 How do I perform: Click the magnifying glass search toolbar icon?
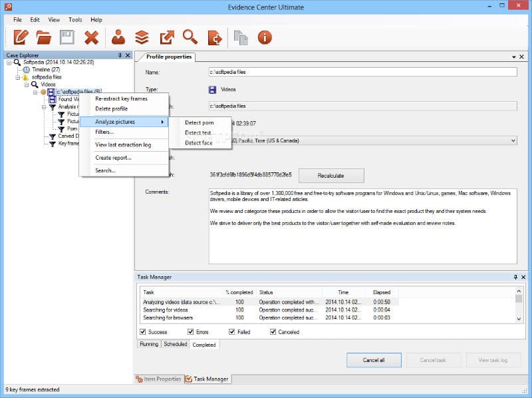190,37
